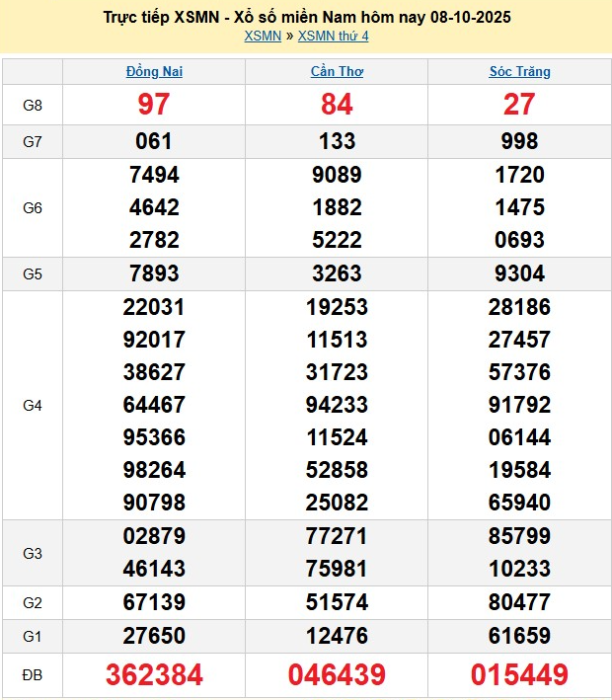Click the Sóc Trăng special prize 015449
The image size is (612, 700).
pyautogui.click(x=519, y=674)
